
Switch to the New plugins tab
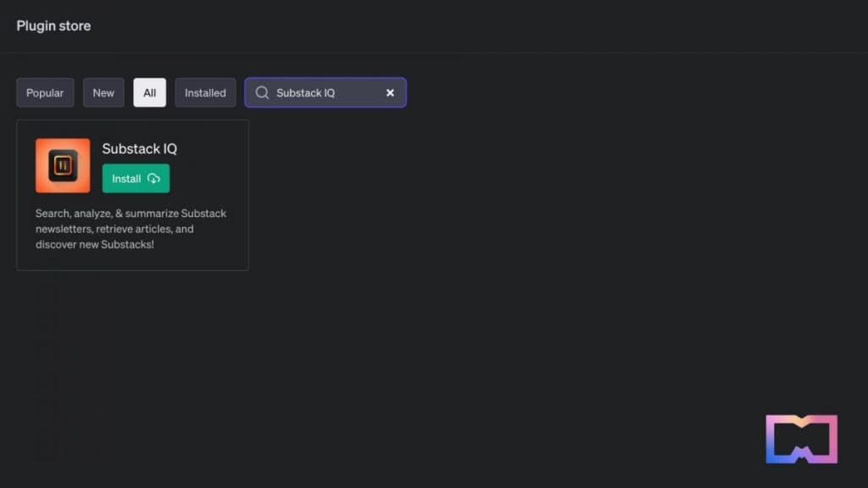pyautogui.click(x=103, y=92)
